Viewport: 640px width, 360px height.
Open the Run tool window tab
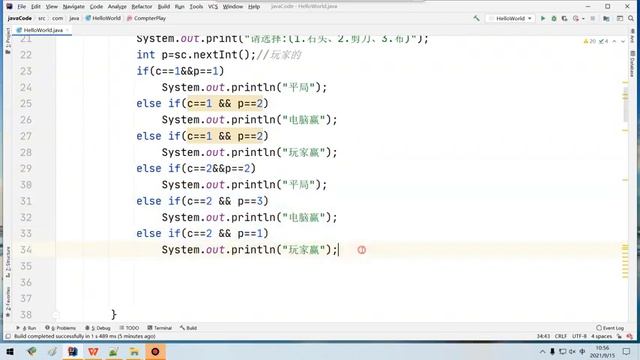[x=26, y=328]
